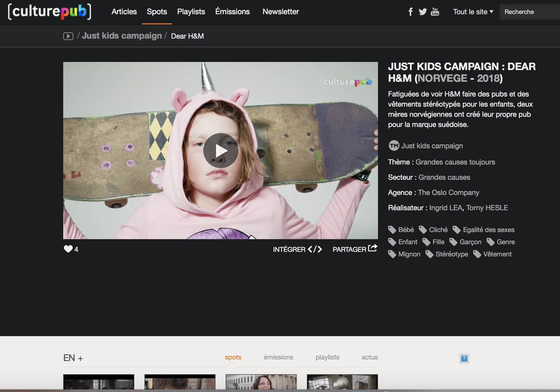Open the first spot thumbnail below
Viewport: 560px width, 392px height.
click(x=99, y=382)
